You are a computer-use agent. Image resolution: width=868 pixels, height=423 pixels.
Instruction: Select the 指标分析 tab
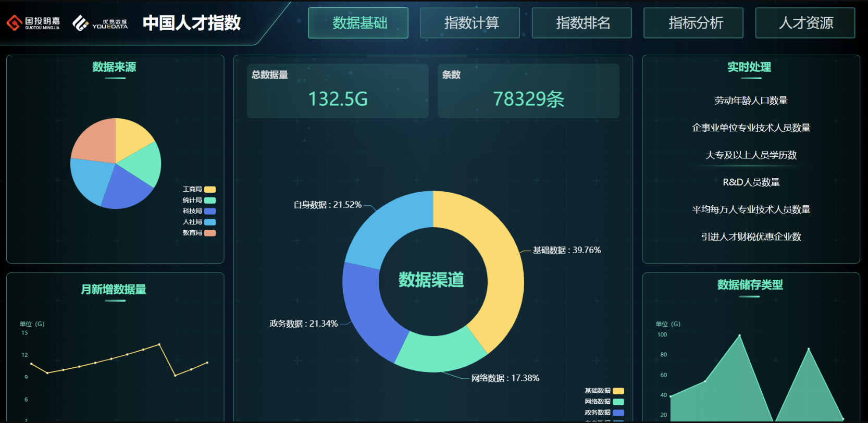[x=693, y=23]
